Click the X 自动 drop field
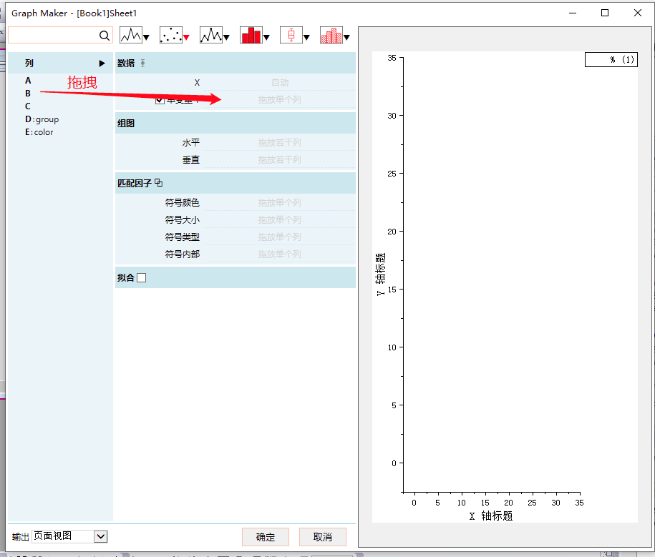 coord(279,83)
